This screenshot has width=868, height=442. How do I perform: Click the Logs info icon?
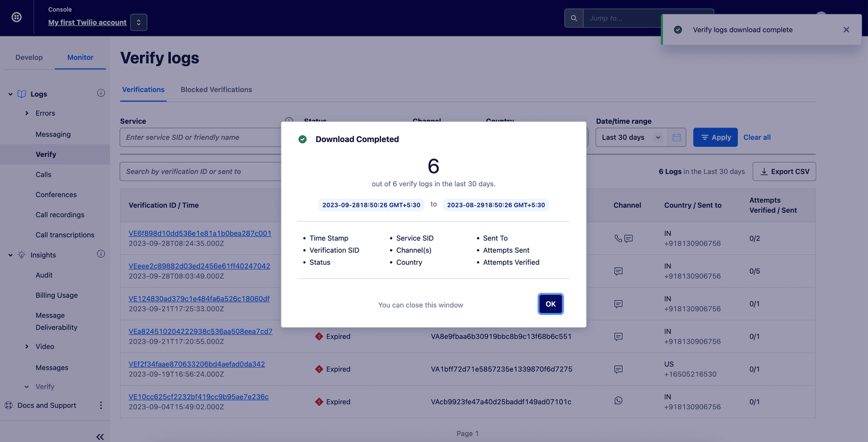(x=101, y=93)
